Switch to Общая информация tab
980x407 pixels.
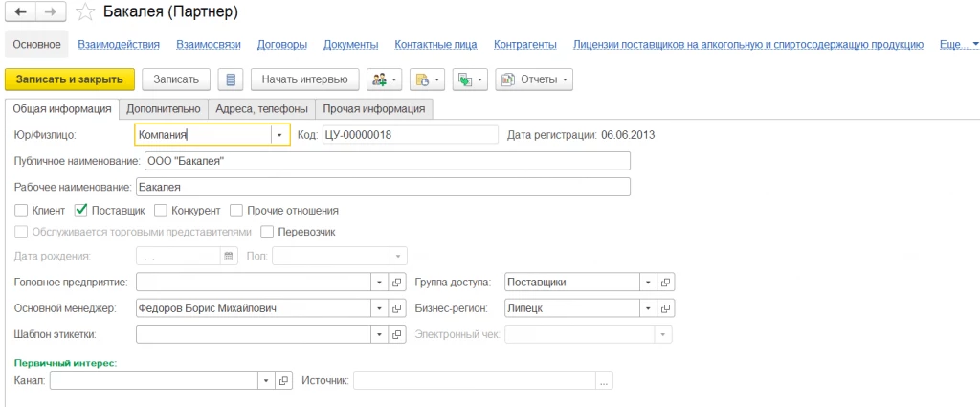[62, 109]
